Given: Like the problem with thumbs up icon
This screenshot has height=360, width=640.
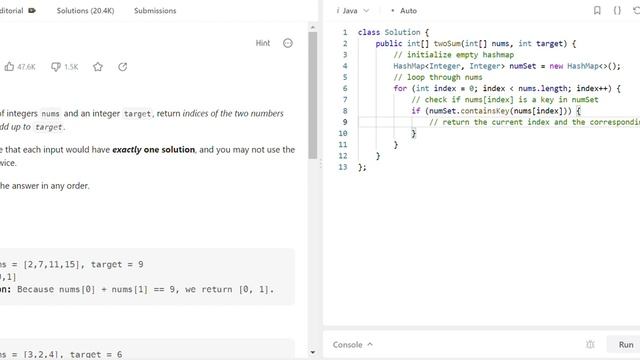Looking at the screenshot, I should (9, 67).
